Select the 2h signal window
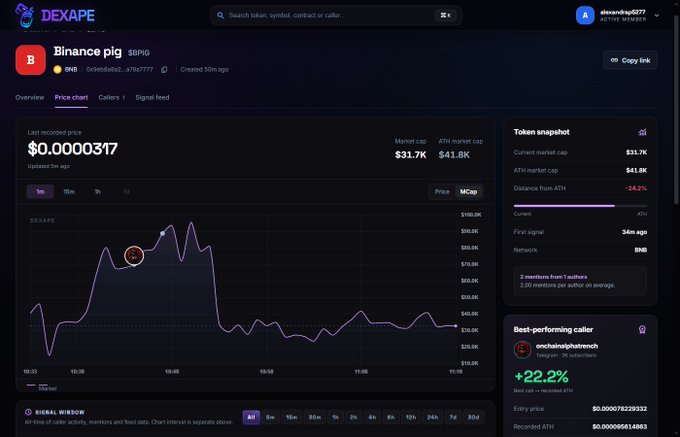The image size is (680, 437). click(353, 417)
